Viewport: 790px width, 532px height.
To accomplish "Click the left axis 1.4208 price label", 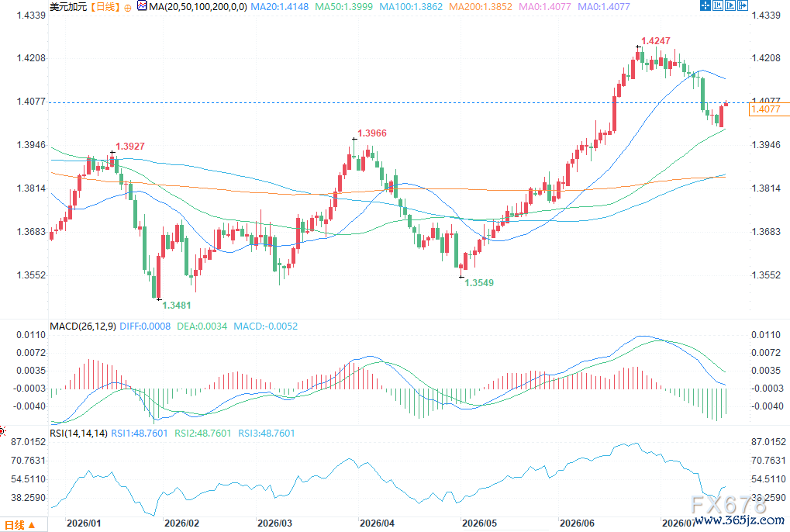I will [x=31, y=58].
